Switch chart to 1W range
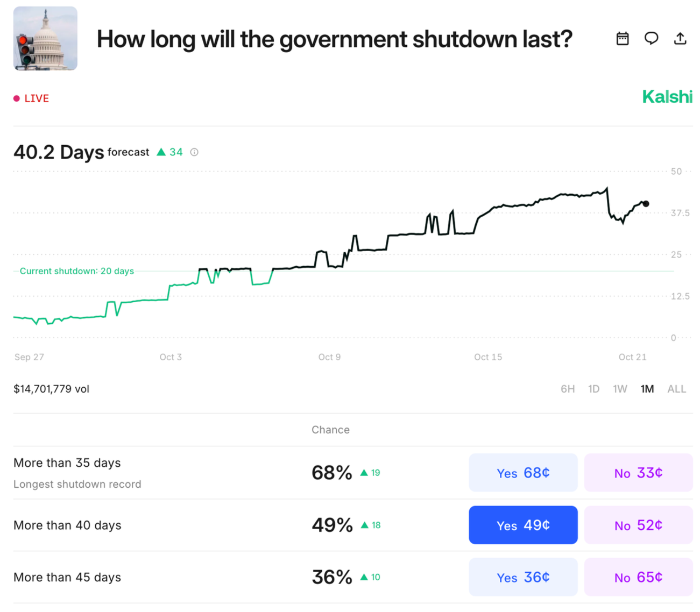The height and width of the screenshot is (612, 700). tap(620, 389)
